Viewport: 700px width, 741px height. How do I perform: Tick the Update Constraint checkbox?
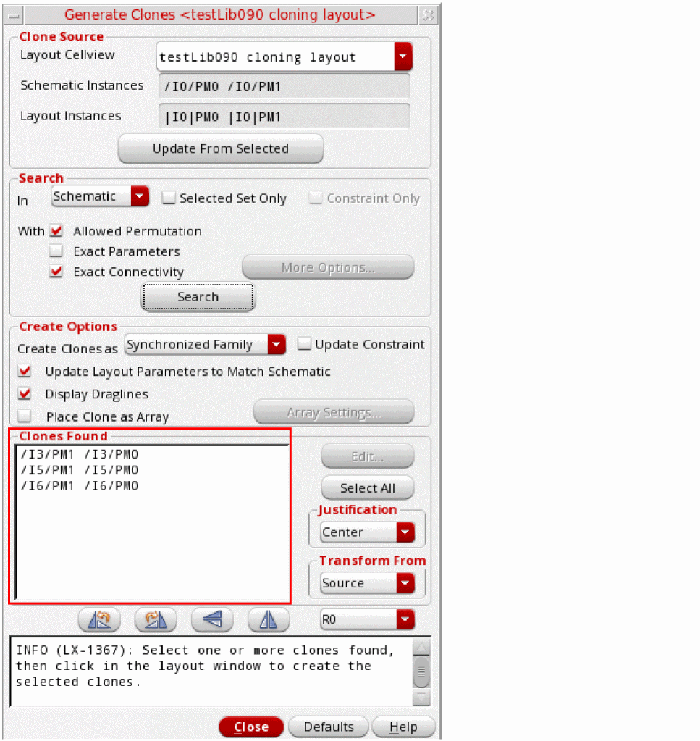click(x=305, y=344)
